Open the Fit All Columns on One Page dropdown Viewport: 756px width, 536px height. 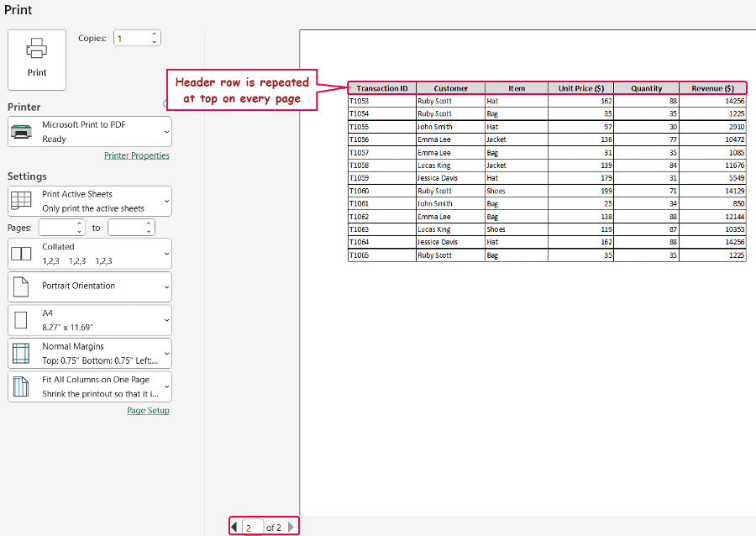click(x=90, y=386)
